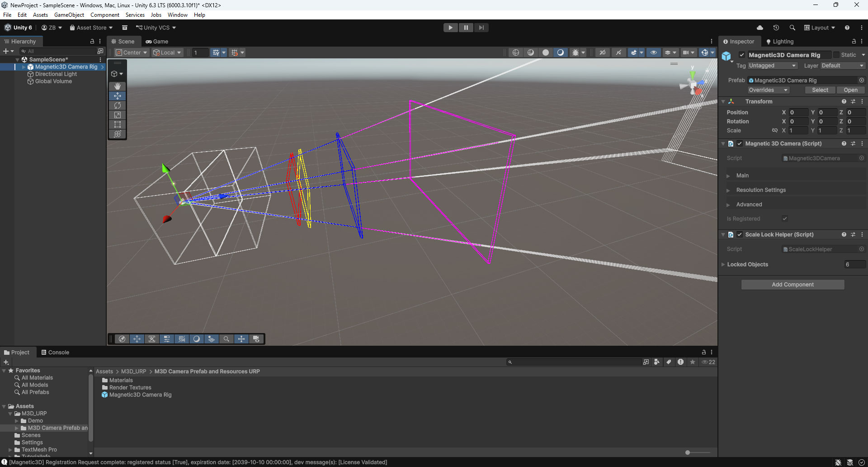Viewport: 868px width, 467px height.
Task: Open the Center pivot mode dropdown
Action: click(131, 52)
